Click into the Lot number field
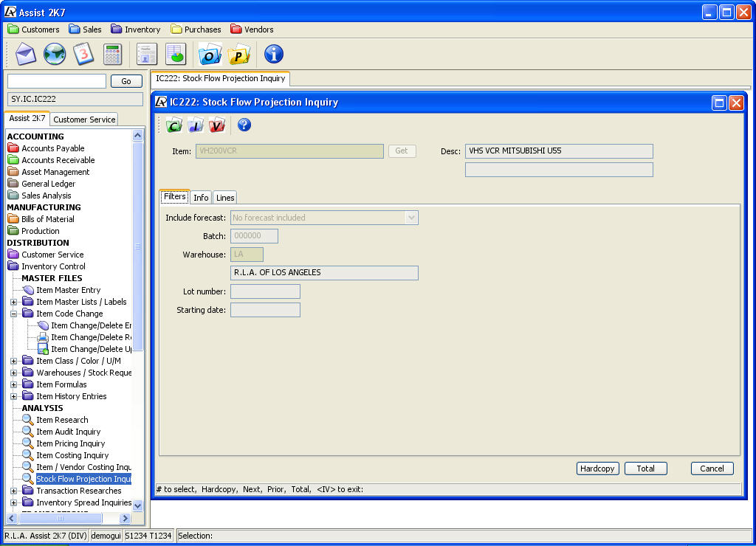Screen dimensions: 756x546 (x=265, y=291)
